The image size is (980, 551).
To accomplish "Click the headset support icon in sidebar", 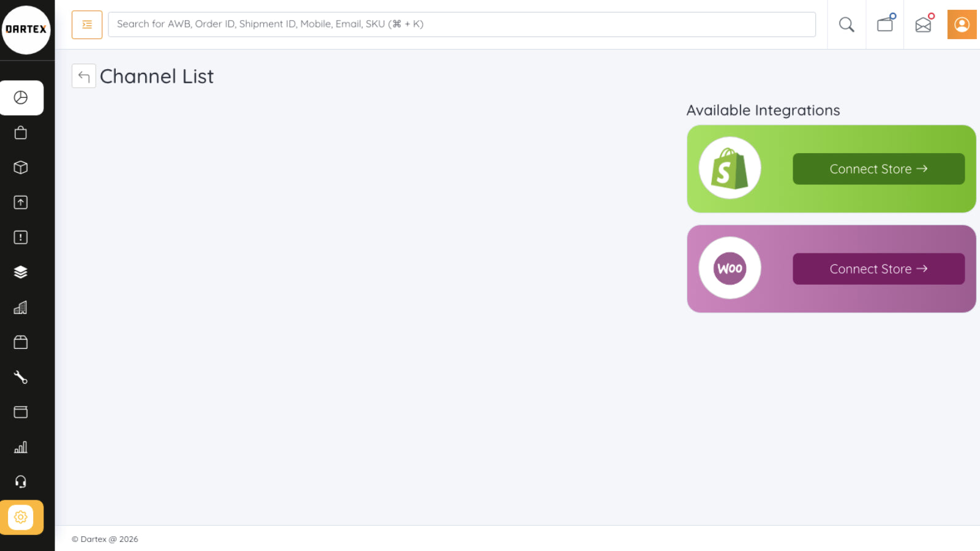I will click(x=21, y=482).
